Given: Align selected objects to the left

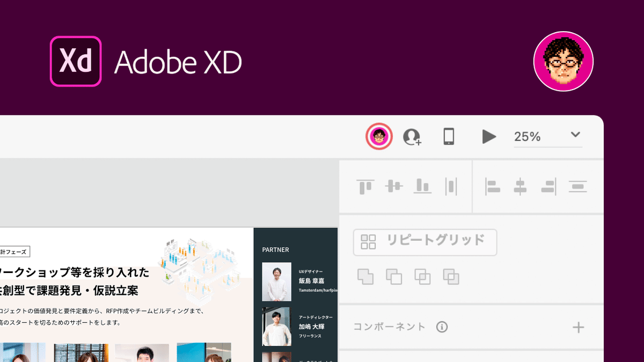Looking at the screenshot, I should [x=492, y=187].
